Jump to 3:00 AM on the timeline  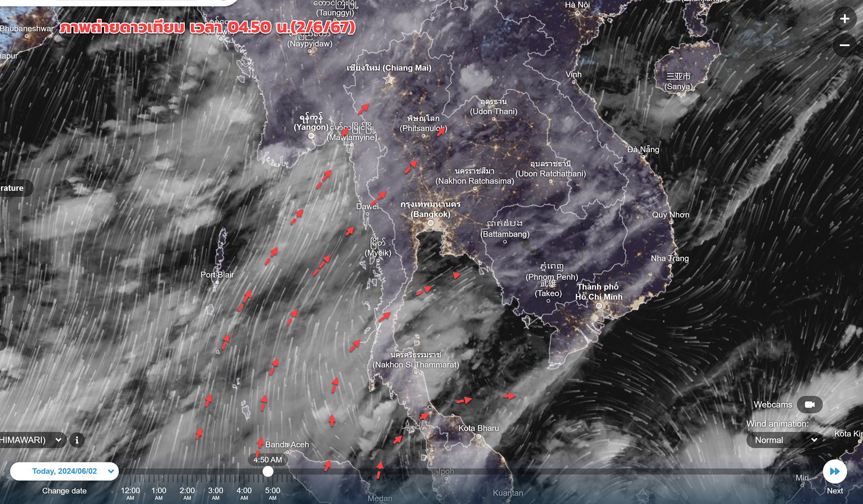click(x=215, y=493)
